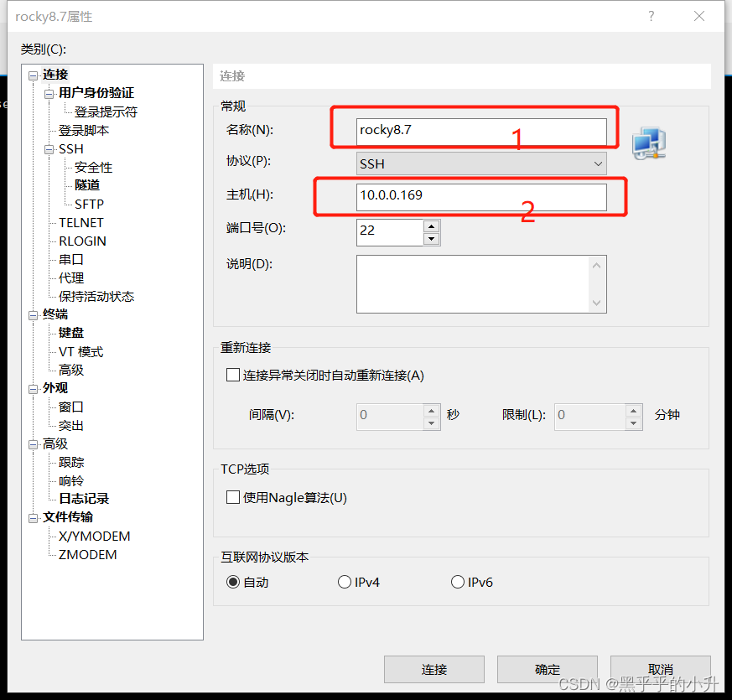The image size is (732, 700).
Task: Select 登录提示符 in the category tree
Action: (x=106, y=112)
